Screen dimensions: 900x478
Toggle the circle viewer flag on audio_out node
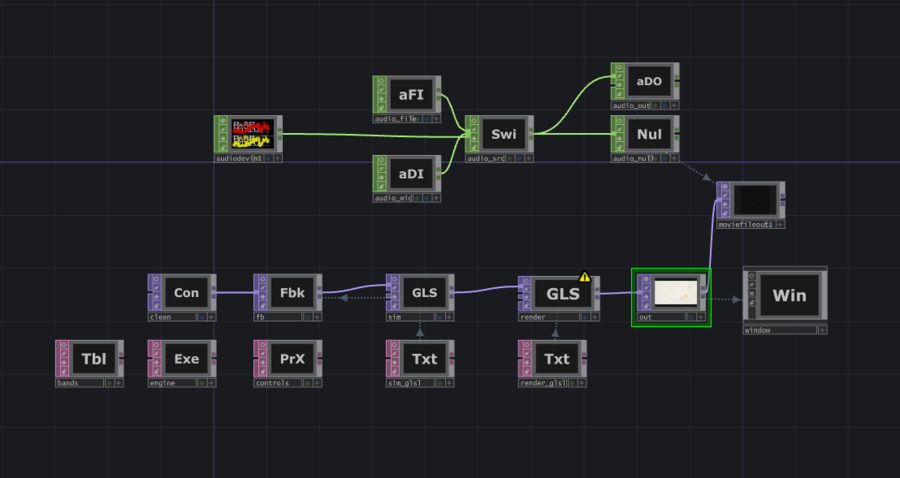tap(619, 68)
